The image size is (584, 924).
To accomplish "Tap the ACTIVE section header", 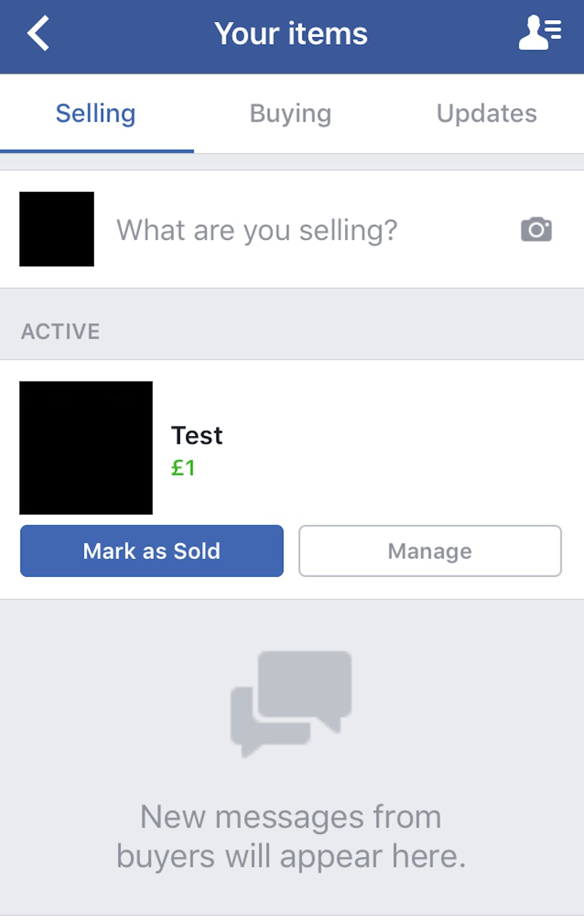I will (x=61, y=331).
